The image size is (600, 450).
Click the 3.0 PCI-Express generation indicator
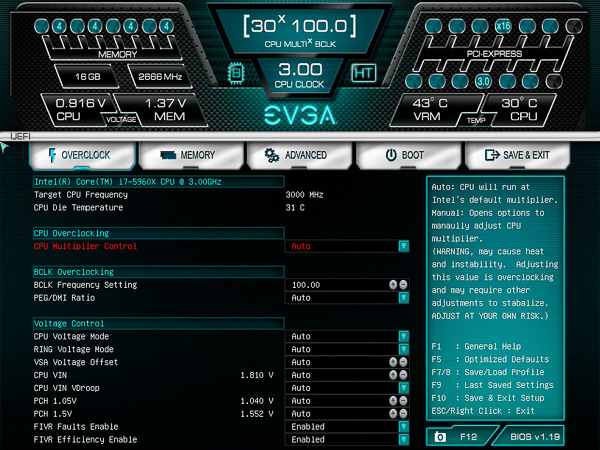pyautogui.click(x=483, y=82)
